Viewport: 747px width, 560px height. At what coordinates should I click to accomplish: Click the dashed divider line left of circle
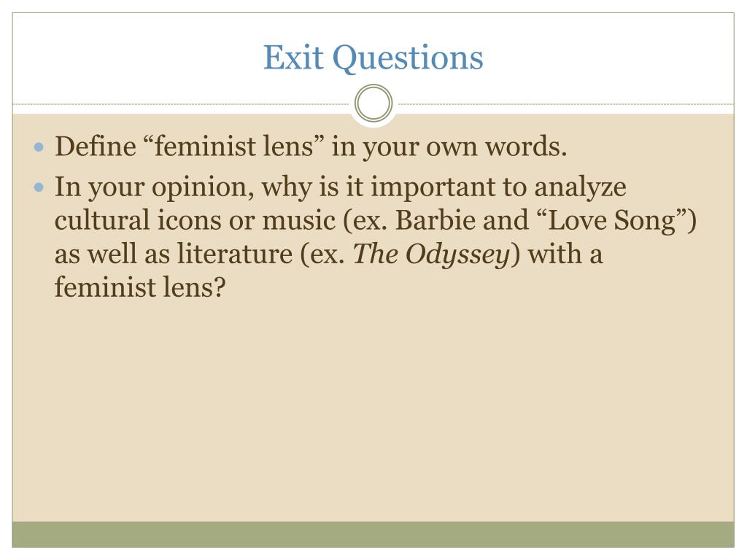point(181,104)
